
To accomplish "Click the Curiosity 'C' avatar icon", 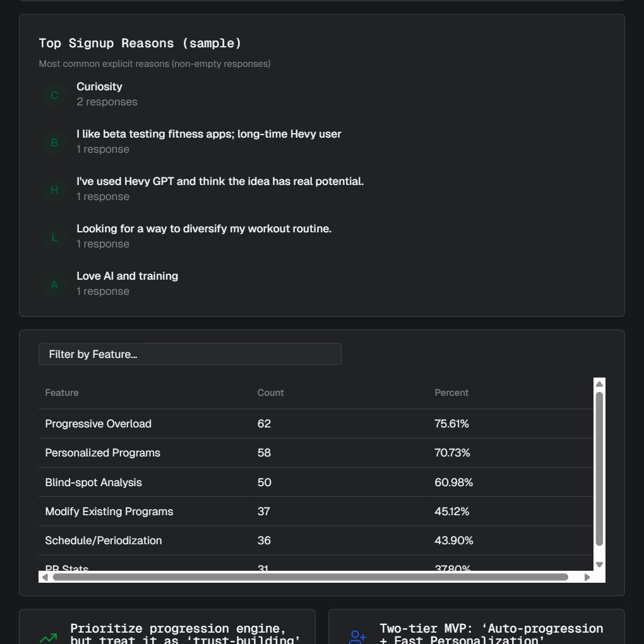I will 54,95.
